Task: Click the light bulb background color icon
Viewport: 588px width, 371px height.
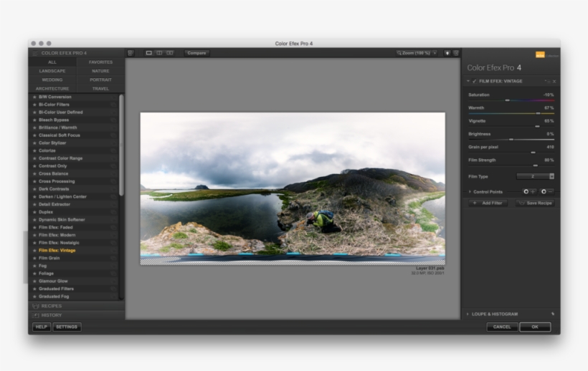Action: (447, 53)
